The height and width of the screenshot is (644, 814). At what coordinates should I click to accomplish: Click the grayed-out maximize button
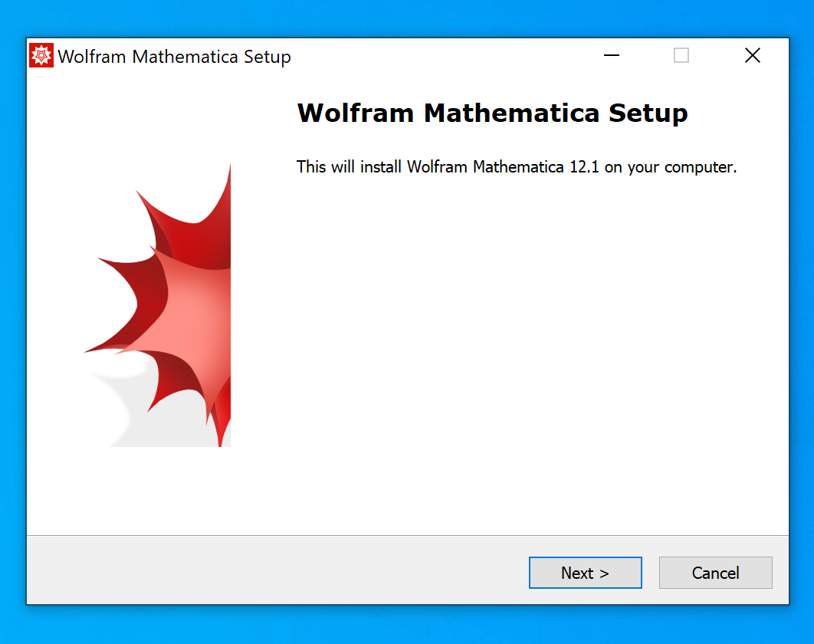point(681,56)
